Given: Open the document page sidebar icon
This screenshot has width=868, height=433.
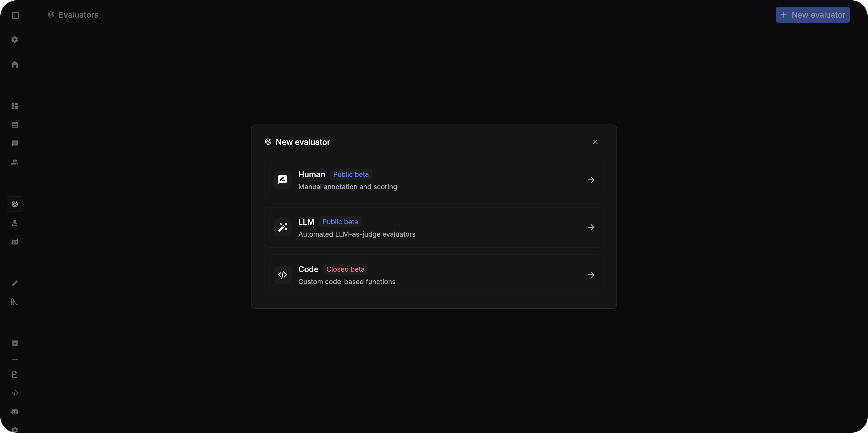Looking at the screenshot, I should click(x=15, y=374).
